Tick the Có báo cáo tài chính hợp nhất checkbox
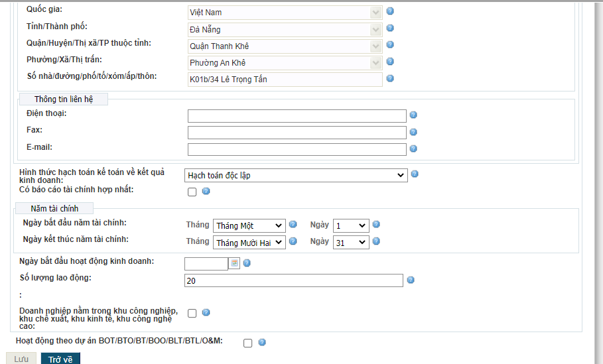This screenshot has width=603, height=364. pos(192,192)
